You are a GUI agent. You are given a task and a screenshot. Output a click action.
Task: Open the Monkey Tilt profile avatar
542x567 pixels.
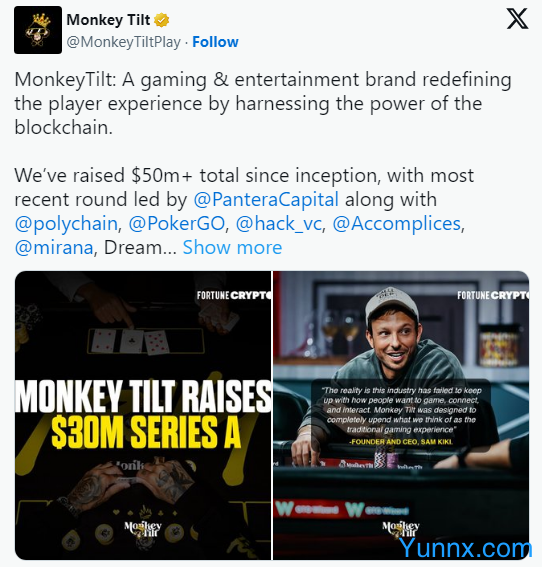(x=38, y=30)
